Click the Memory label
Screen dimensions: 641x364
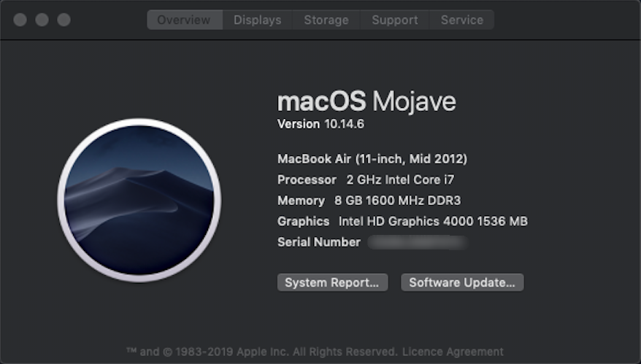point(301,200)
